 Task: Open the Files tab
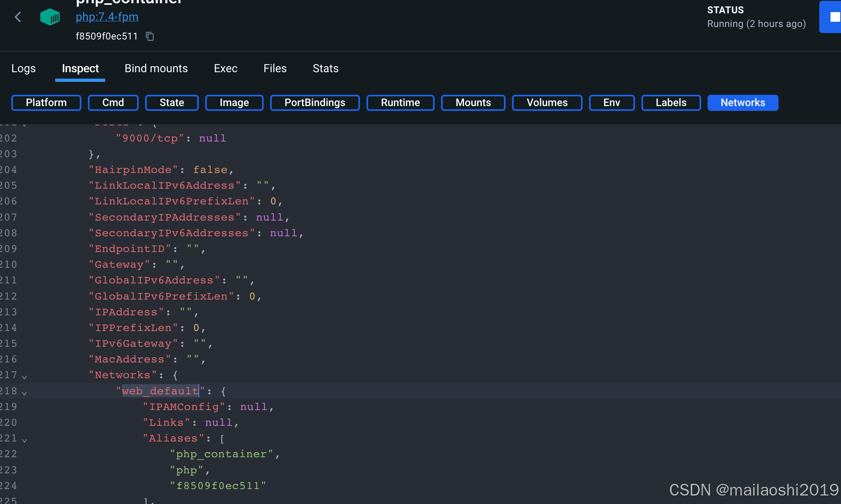point(275,68)
